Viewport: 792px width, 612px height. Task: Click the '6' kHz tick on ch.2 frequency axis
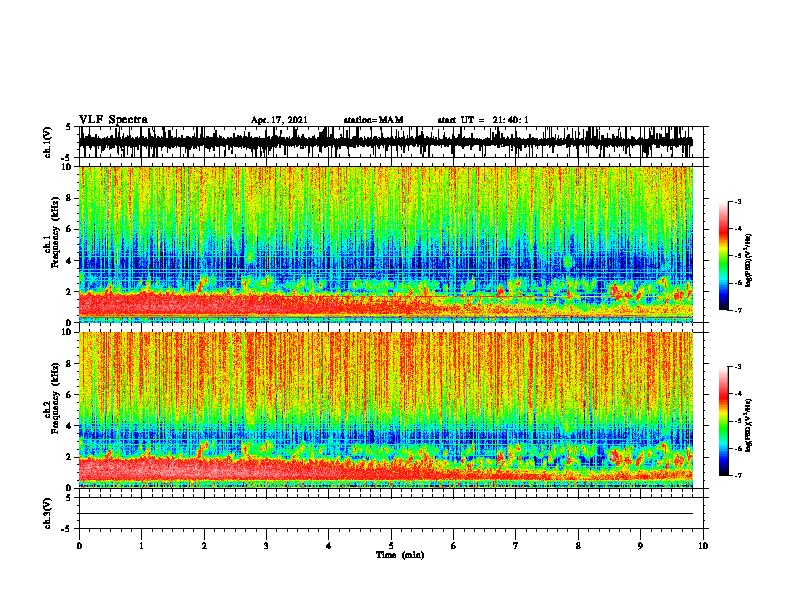[70, 395]
